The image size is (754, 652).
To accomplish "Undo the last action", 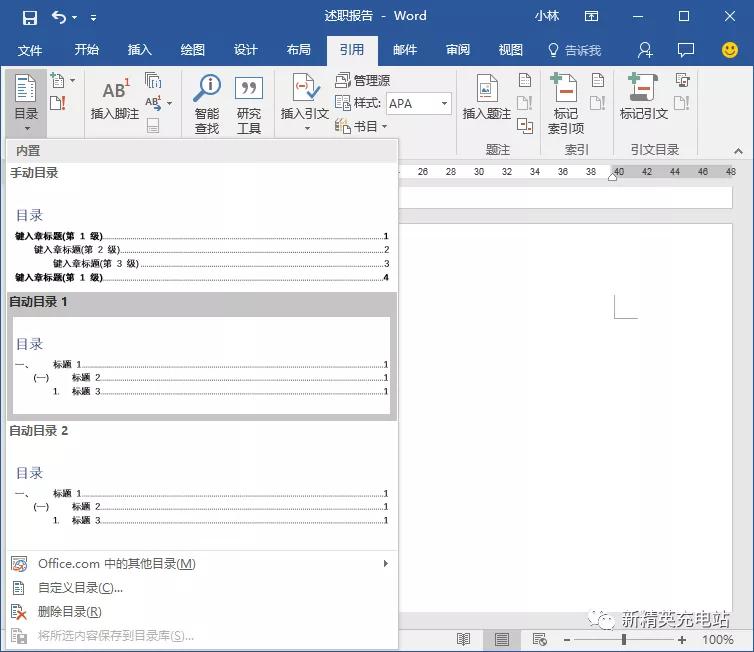I will [59, 18].
